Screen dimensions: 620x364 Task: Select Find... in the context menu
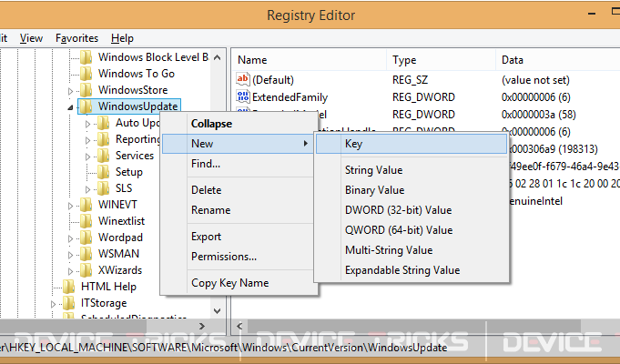238,164
